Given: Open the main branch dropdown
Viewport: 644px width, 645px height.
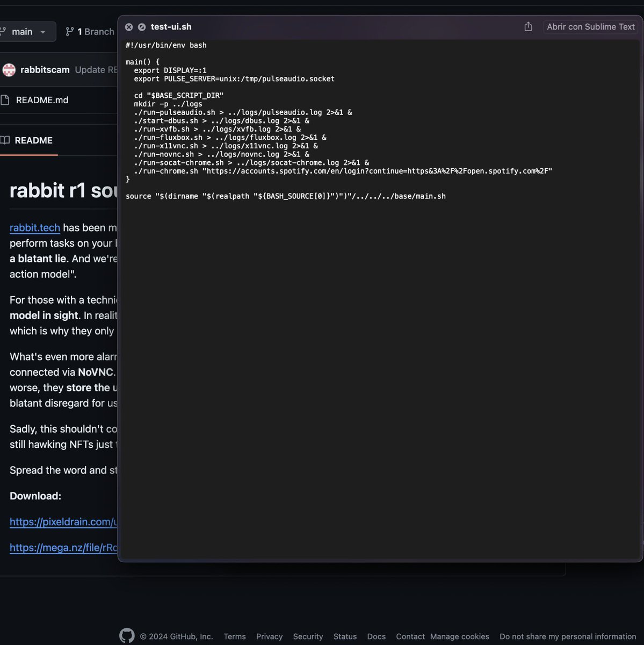Looking at the screenshot, I should (x=28, y=32).
